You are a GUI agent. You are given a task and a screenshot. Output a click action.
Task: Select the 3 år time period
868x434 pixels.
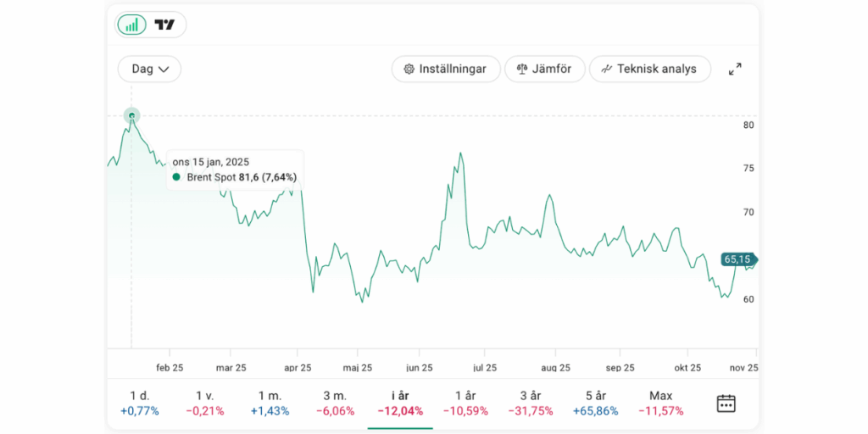531,403
